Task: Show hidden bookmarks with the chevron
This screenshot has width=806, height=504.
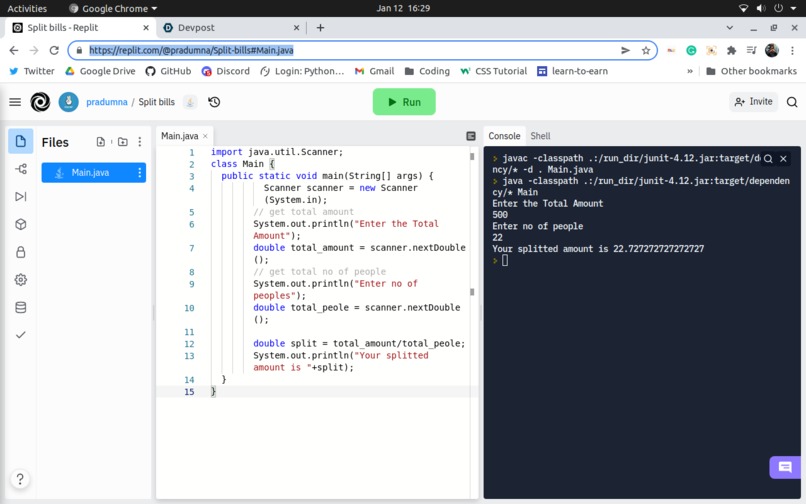Action: tap(690, 71)
